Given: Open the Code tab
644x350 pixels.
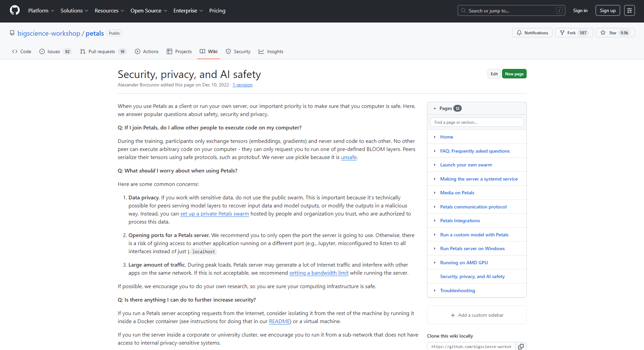Looking at the screenshot, I should [x=22, y=51].
